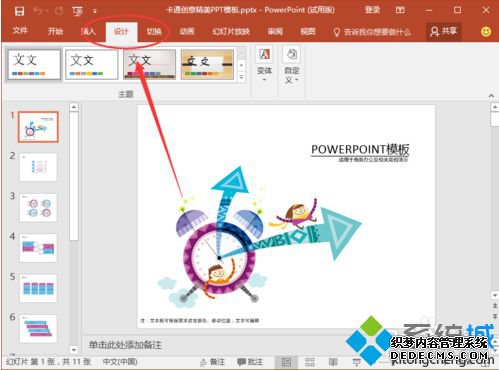Open Customize Quick Access Toolbar dropdown
The height and width of the screenshot is (370, 499).
coord(95,11)
